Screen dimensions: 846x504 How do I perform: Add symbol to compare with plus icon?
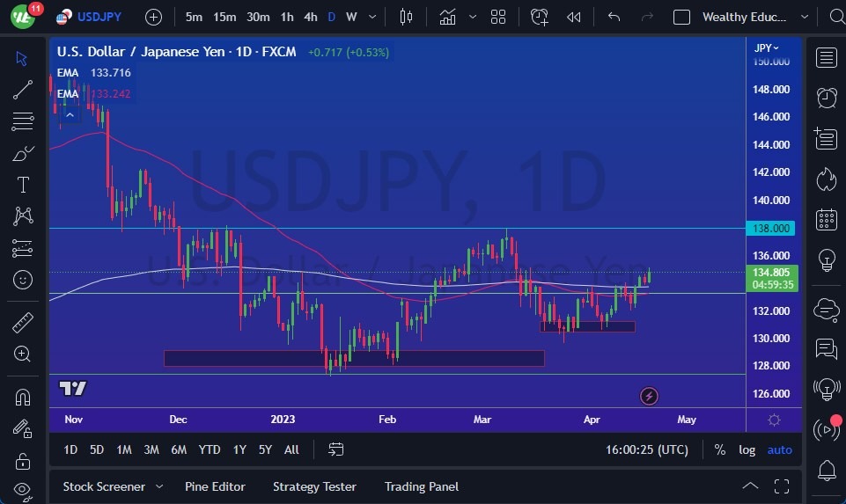click(153, 18)
